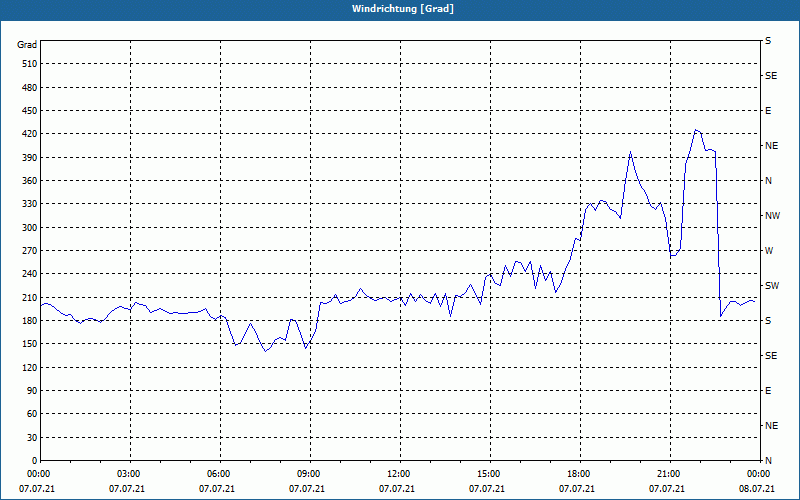Select the 09:00 time label
The height and width of the screenshot is (500, 800).
(309, 474)
